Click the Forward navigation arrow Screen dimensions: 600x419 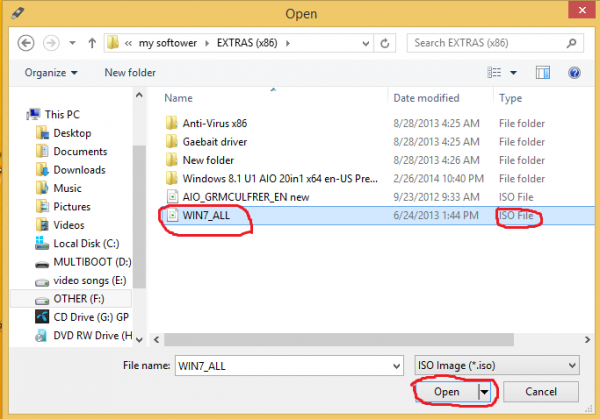51,43
